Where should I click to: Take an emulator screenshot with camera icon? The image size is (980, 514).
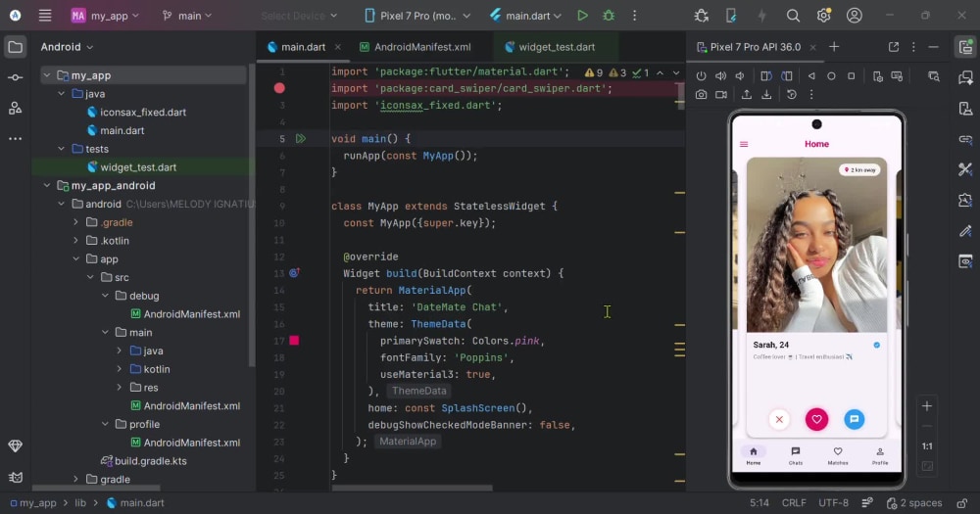pyautogui.click(x=702, y=94)
